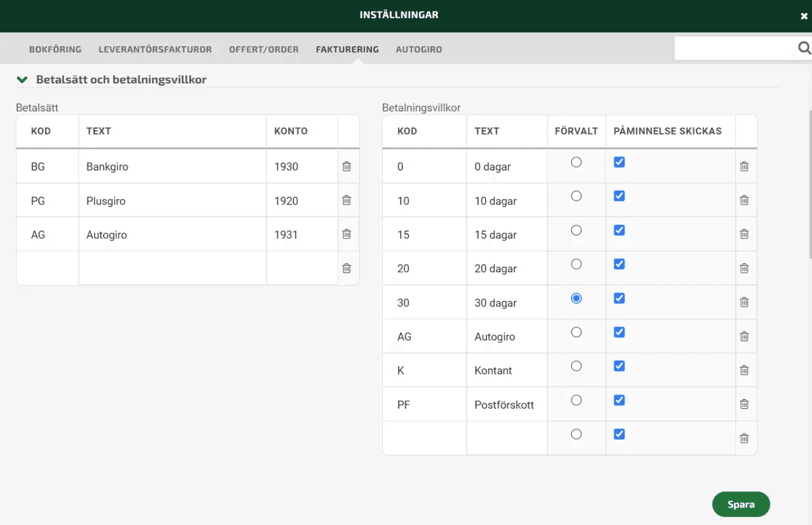Uncheck reminder for 15 dagar
The width and height of the screenshot is (812, 525).
click(619, 230)
